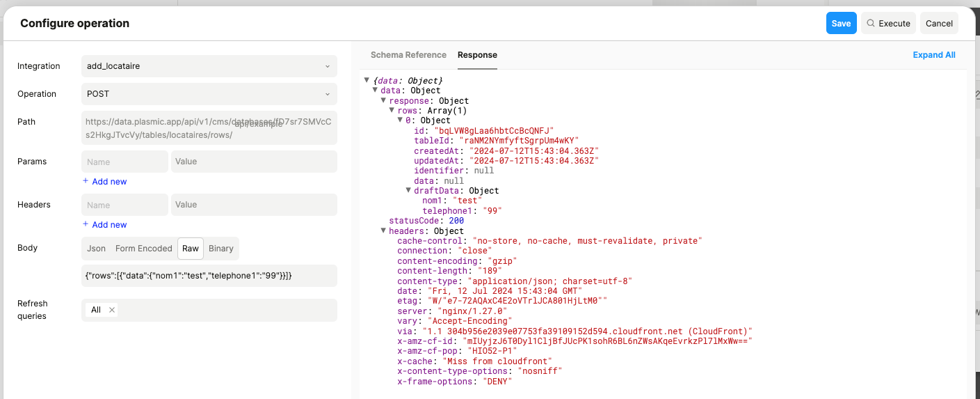Open the Operation dropdown showing POST
The image size is (980, 399).
pyautogui.click(x=209, y=94)
